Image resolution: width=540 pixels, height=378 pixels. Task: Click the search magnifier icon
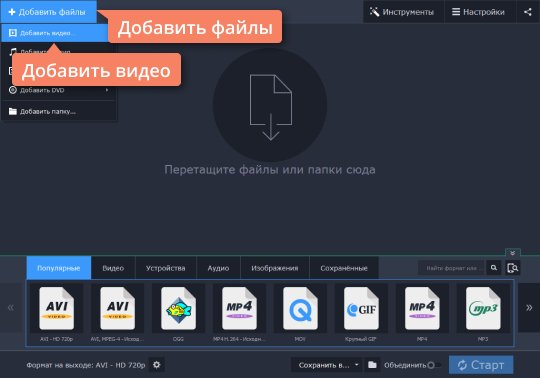[x=494, y=268]
